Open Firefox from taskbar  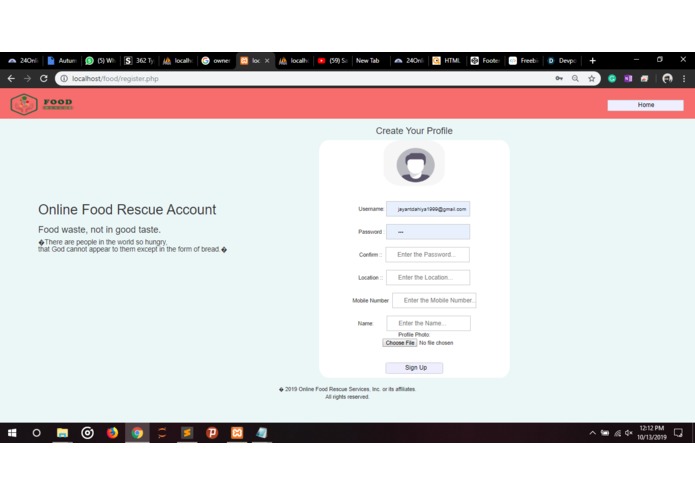tap(112, 433)
